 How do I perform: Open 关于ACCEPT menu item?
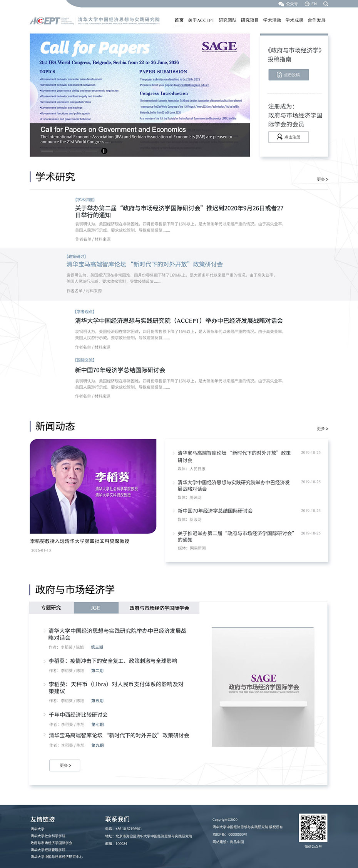pyautogui.click(x=201, y=20)
